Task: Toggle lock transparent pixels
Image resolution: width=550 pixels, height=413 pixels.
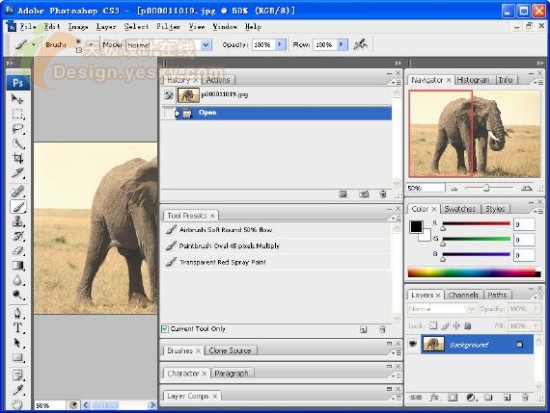Action: point(434,326)
